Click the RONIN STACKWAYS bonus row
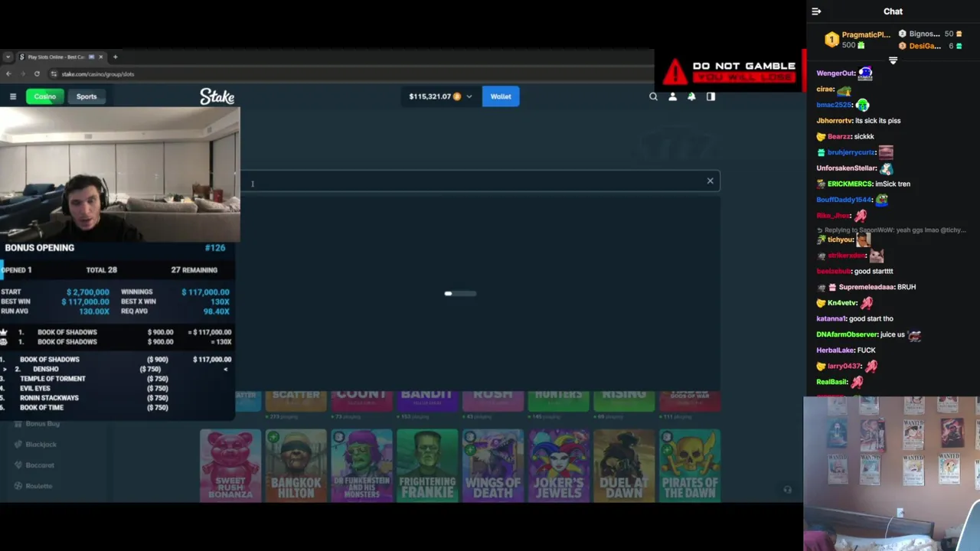Image resolution: width=980 pixels, height=551 pixels. pyautogui.click(x=116, y=398)
